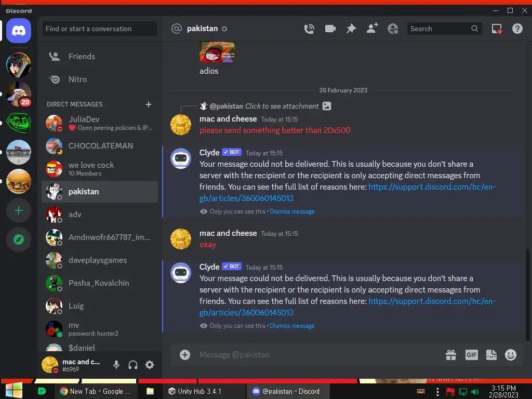Open adv direct message
Viewport: 532px width, 399px height.
tap(100, 215)
